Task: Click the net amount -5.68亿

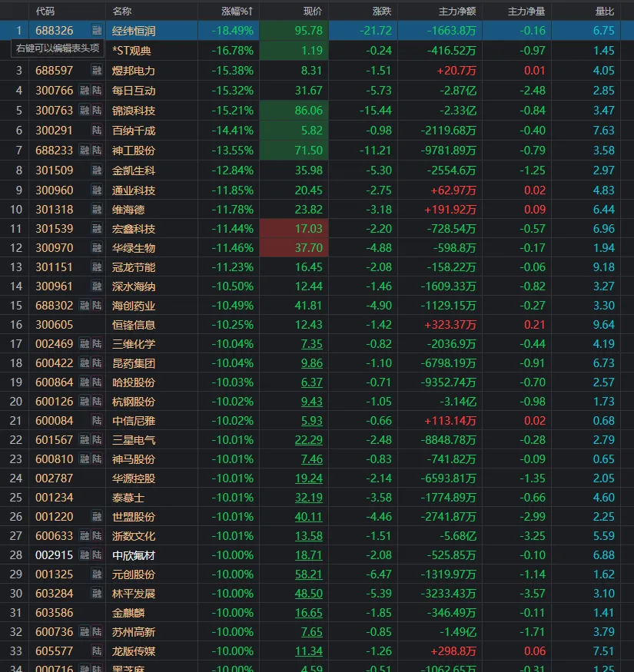Action: (458, 536)
